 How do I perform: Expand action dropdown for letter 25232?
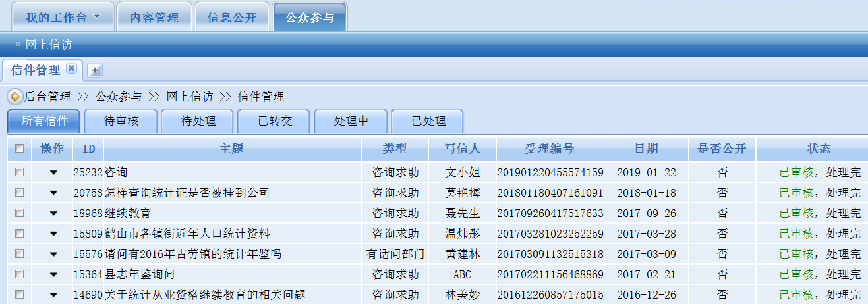(x=53, y=173)
